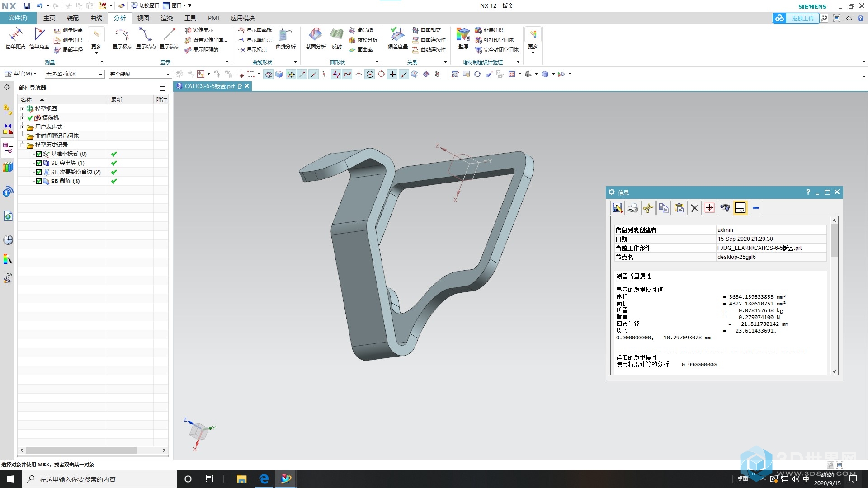Open the 壁厚 analysis tool
Image resolution: width=868 pixels, height=488 pixels.
463,38
